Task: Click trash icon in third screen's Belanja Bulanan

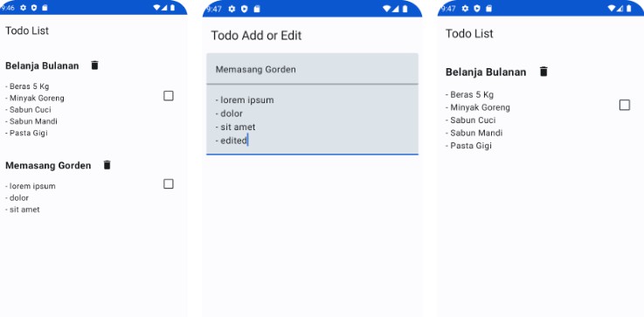Action: [544, 72]
